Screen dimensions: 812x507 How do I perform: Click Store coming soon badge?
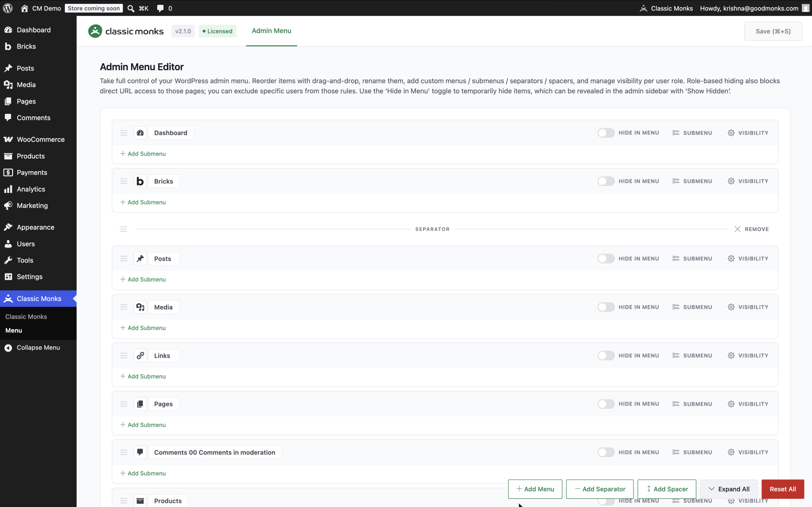pyautogui.click(x=94, y=8)
